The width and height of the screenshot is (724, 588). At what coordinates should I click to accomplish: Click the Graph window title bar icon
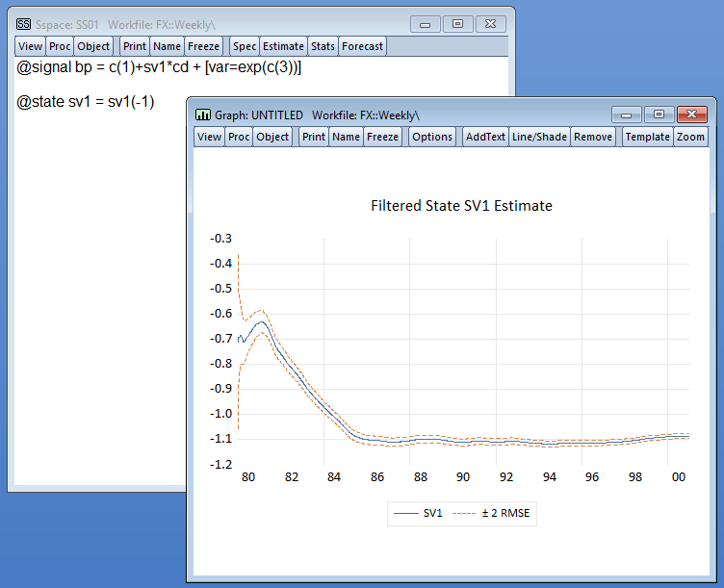[x=203, y=113]
